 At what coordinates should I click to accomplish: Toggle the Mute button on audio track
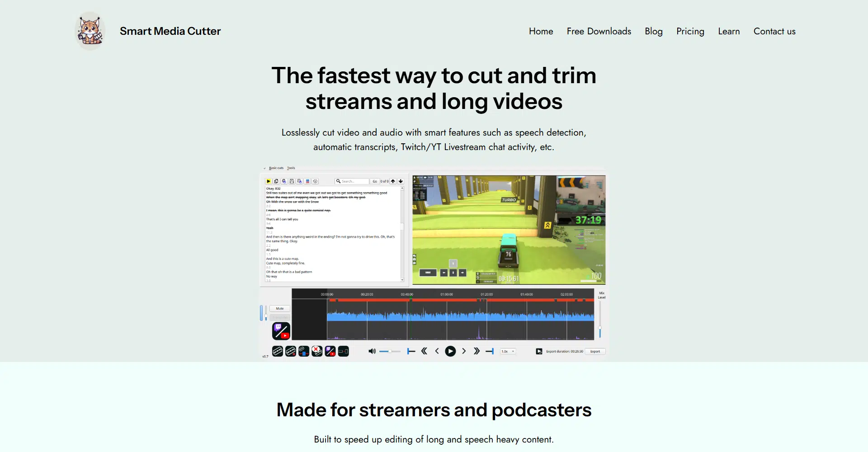coord(280,309)
